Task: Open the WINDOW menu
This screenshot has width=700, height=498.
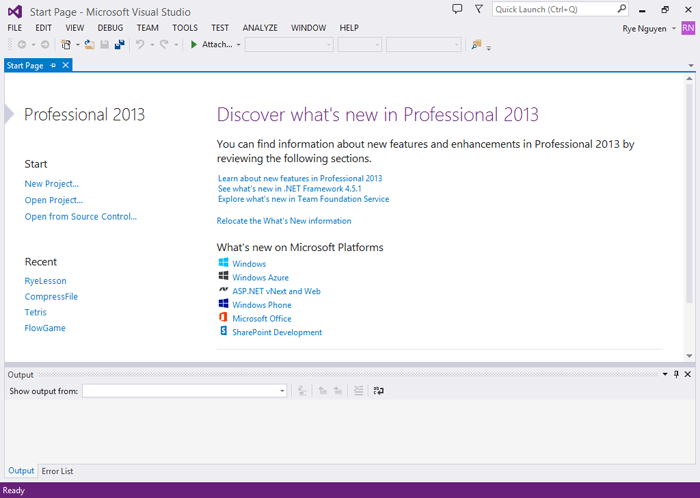Action: pos(308,28)
